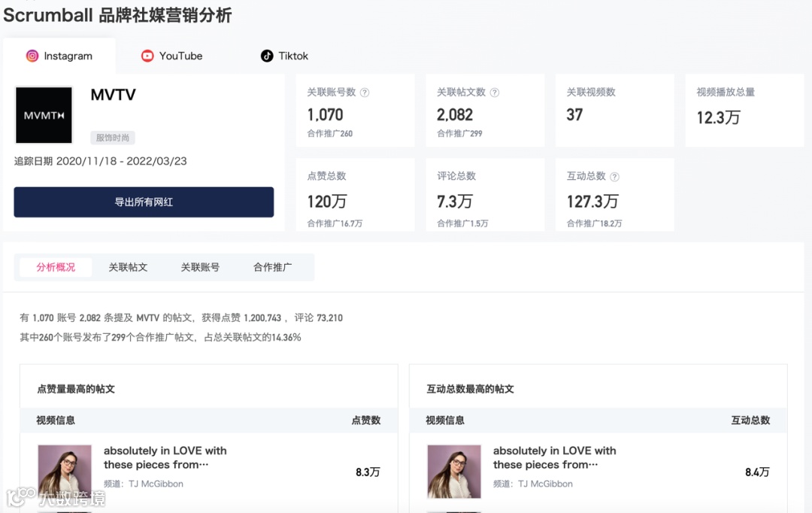Viewport: 812px width, 513px height.
Task: Click the 8.3万 likes value
Action: point(368,472)
